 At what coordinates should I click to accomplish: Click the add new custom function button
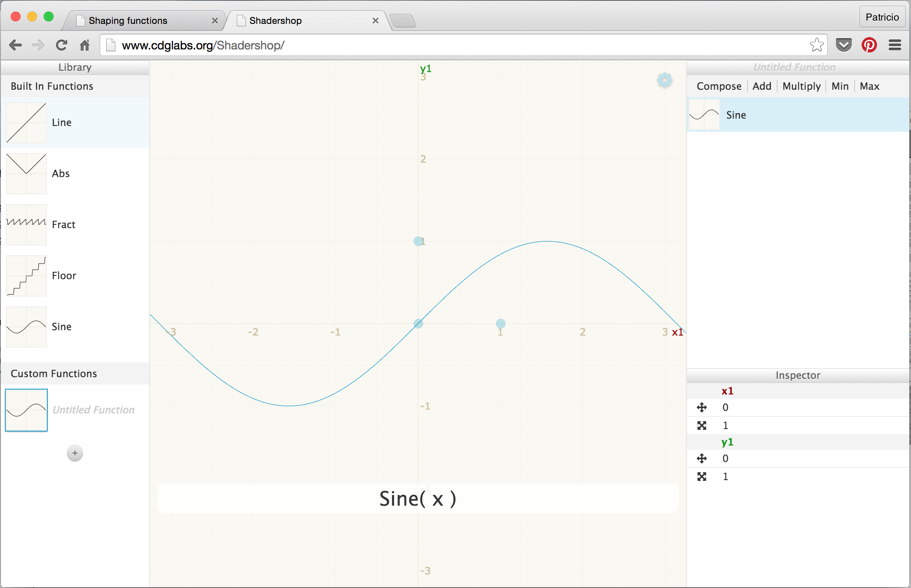coord(75,453)
